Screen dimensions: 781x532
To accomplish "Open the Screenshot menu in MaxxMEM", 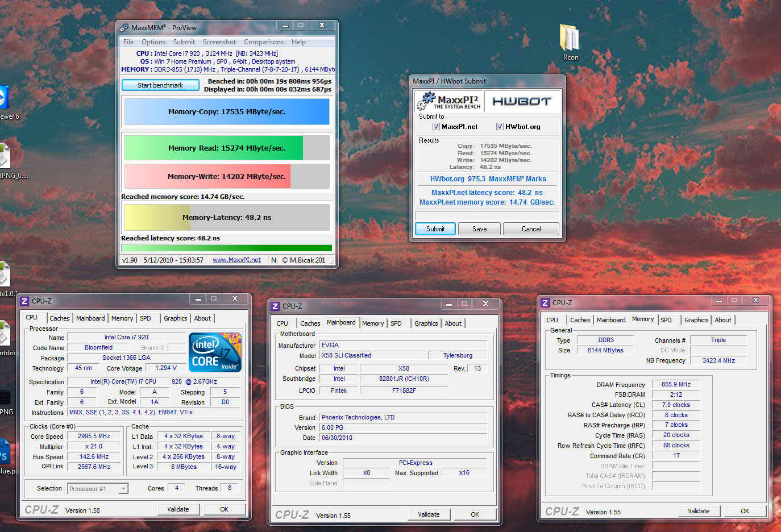I will [x=219, y=42].
